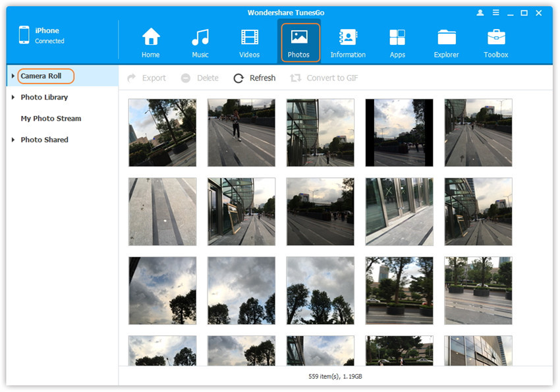Open the hamburger menu in title bar
560x392 pixels.
click(x=495, y=13)
